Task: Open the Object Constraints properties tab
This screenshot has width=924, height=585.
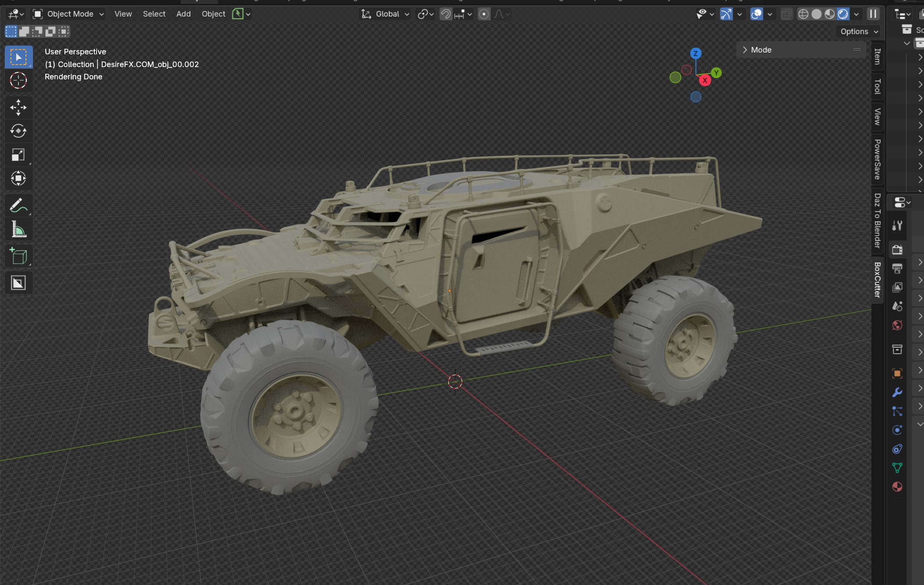Action: pyautogui.click(x=897, y=449)
